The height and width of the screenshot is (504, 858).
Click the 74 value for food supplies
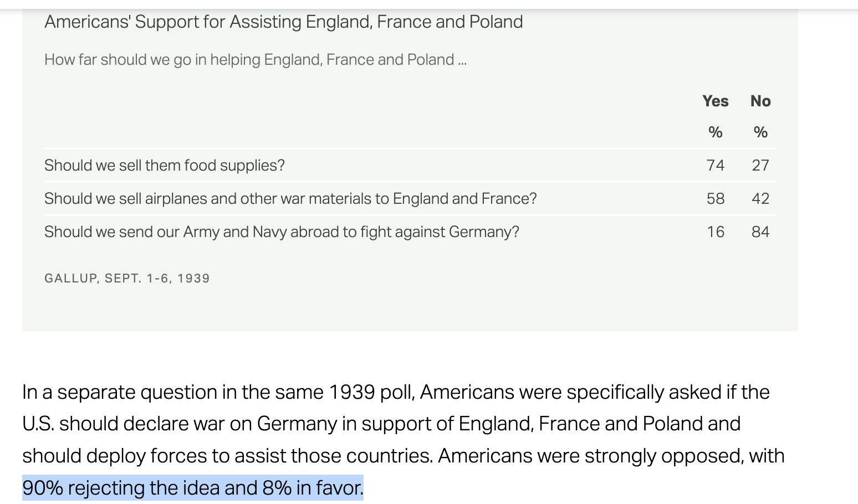pyautogui.click(x=715, y=165)
